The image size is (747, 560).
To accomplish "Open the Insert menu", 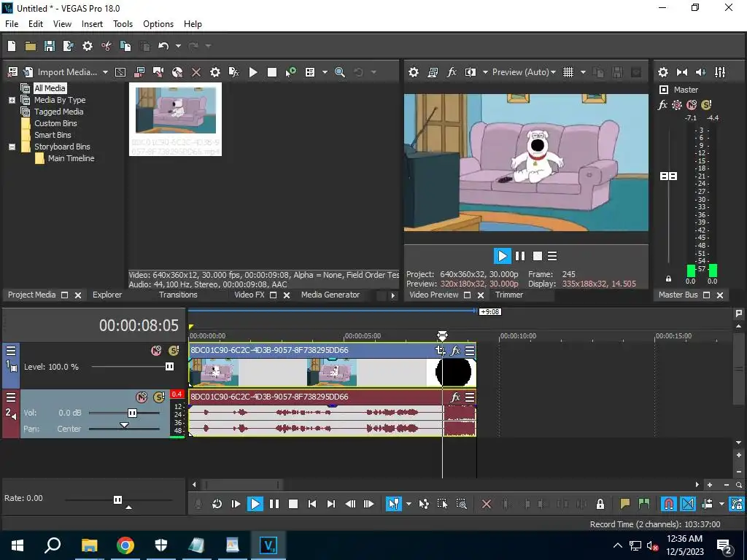I will [92, 24].
